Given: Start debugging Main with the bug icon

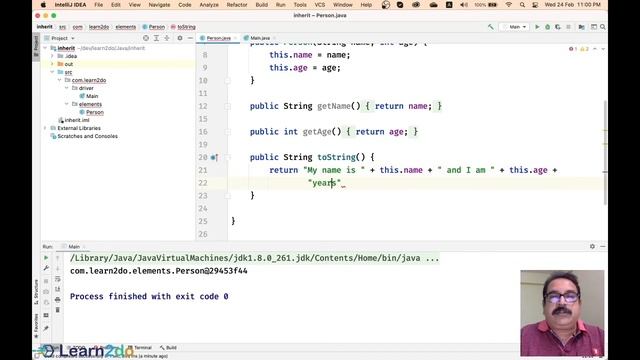Looking at the screenshot, I should coord(547,27).
